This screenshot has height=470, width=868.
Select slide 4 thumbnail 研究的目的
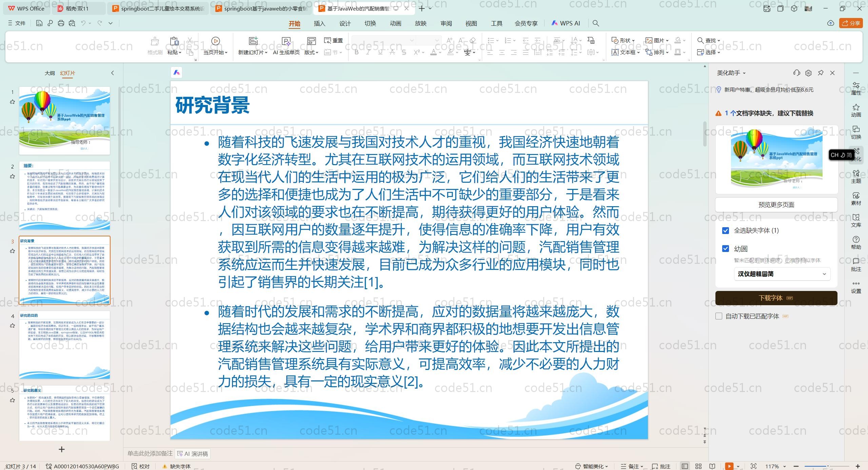point(64,344)
